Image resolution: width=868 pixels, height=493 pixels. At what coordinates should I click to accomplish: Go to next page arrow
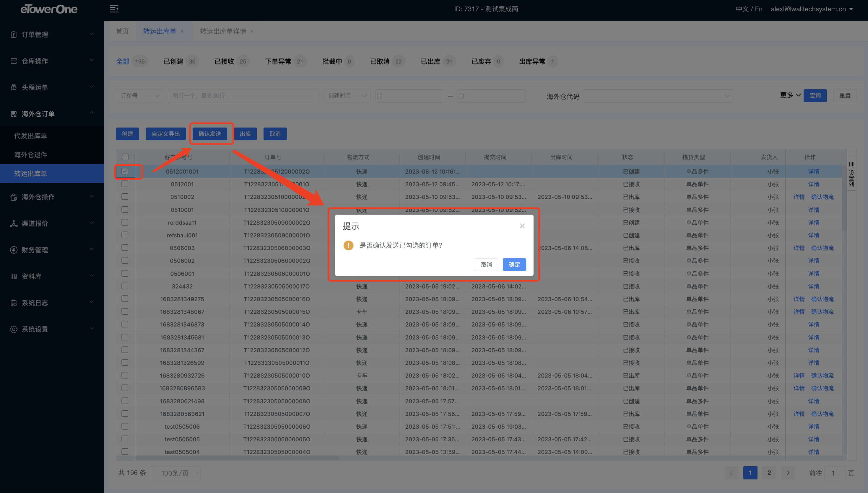[x=788, y=473]
